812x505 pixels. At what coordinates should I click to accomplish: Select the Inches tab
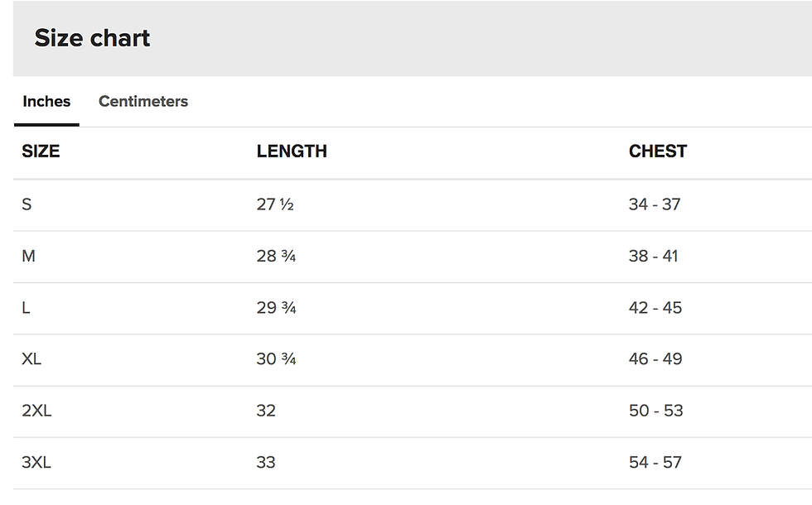click(x=46, y=102)
